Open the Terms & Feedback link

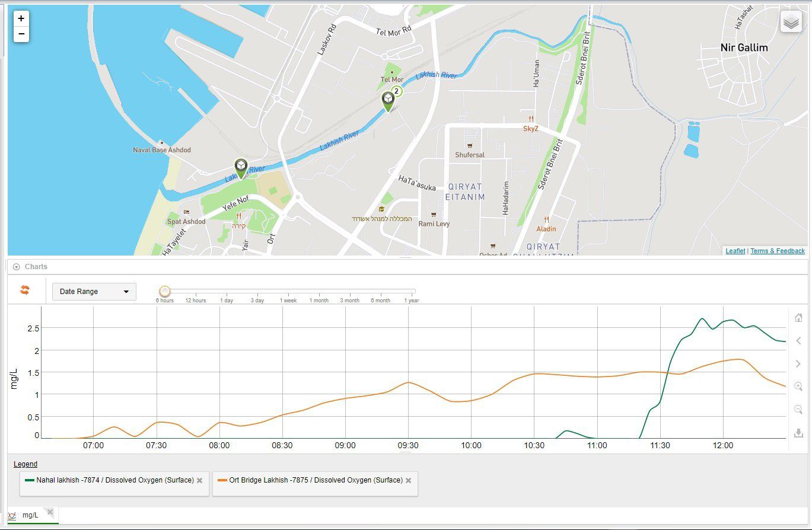tap(777, 251)
